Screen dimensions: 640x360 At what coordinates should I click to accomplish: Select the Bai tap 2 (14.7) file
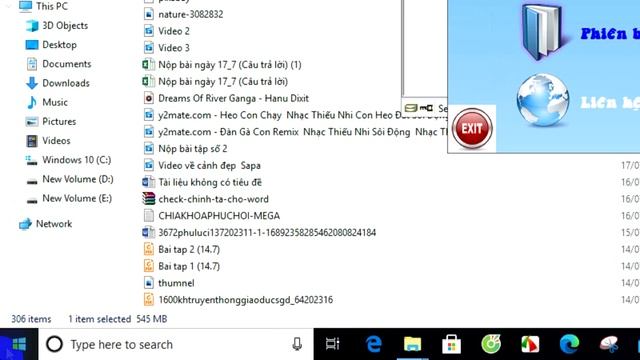click(189, 249)
